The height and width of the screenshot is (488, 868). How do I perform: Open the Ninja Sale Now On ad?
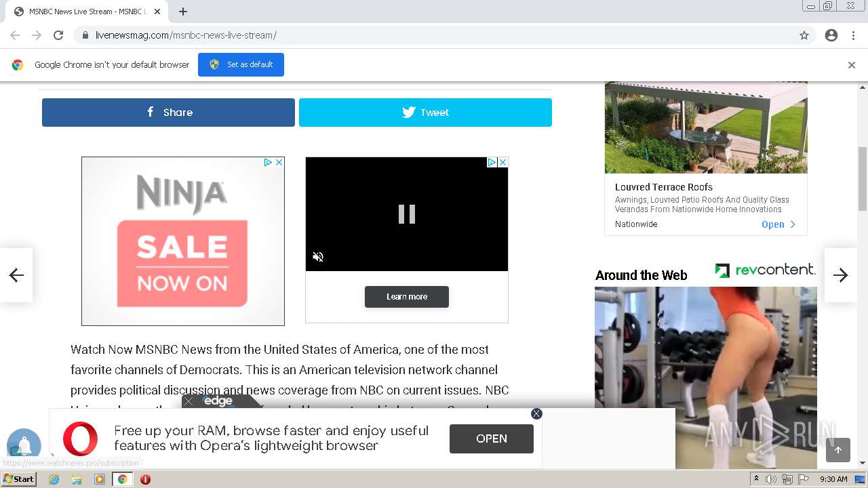pos(183,241)
